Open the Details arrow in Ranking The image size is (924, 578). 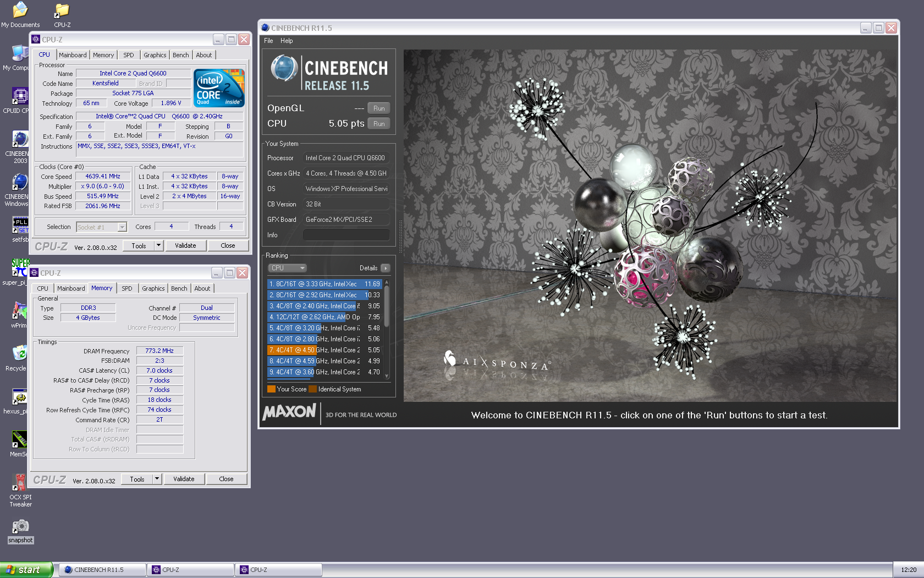(x=386, y=268)
